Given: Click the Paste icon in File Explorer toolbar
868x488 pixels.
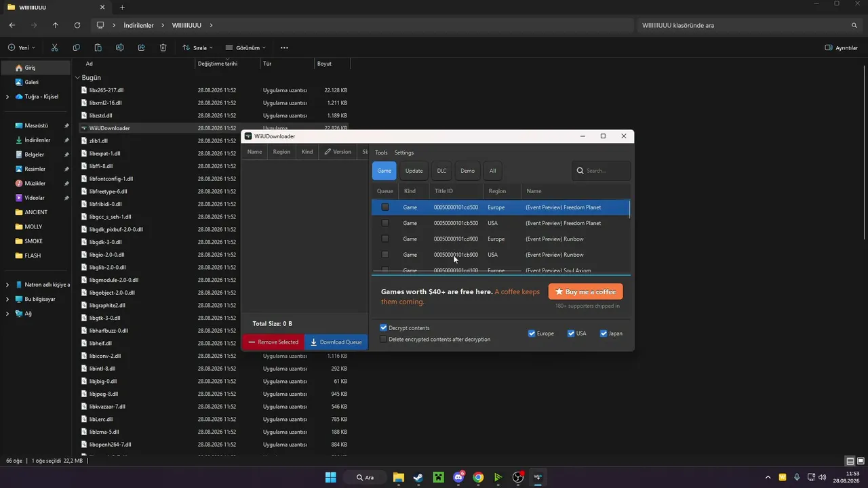Looking at the screenshot, I should click(x=98, y=48).
